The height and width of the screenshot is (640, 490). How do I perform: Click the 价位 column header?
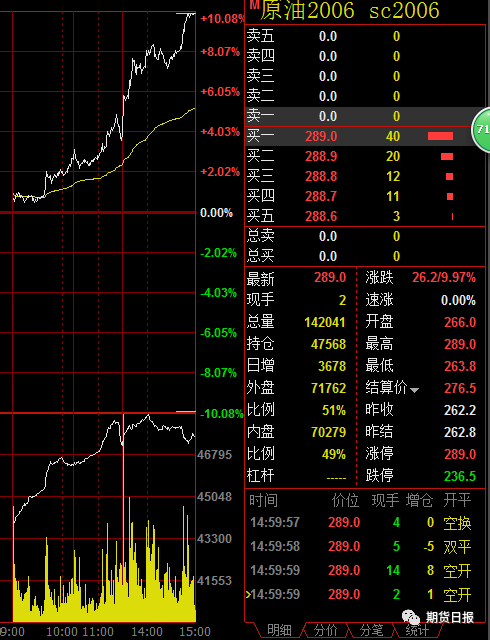click(x=345, y=500)
